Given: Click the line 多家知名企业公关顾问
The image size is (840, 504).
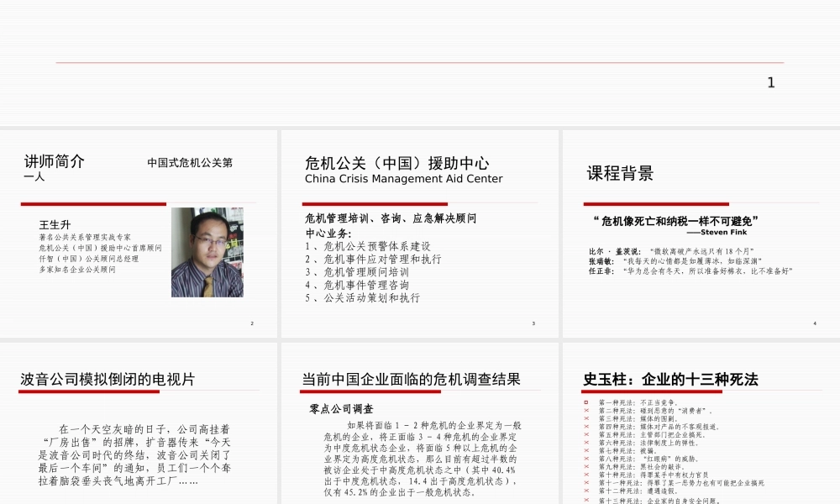Looking at the screenshot, I should point(77,270).
